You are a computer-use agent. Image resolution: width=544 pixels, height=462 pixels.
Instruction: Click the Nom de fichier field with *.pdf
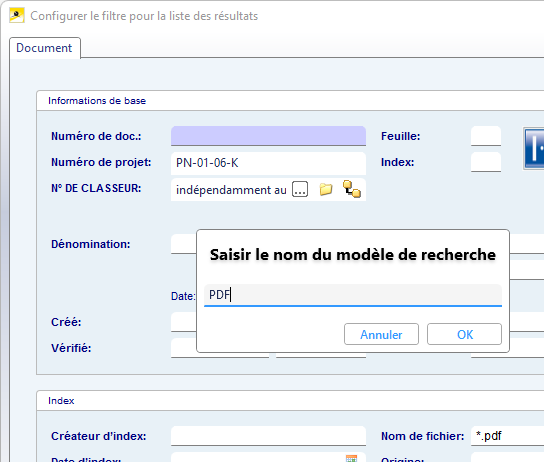point(507,436)
